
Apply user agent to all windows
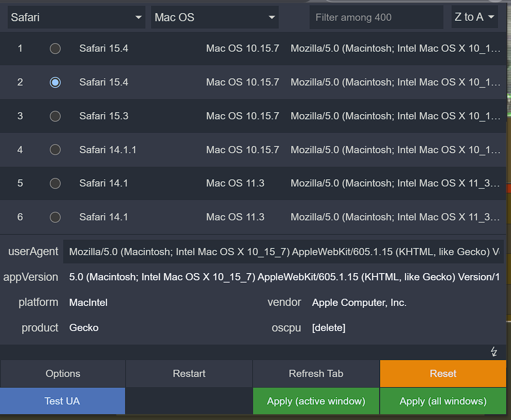(443, 401)
